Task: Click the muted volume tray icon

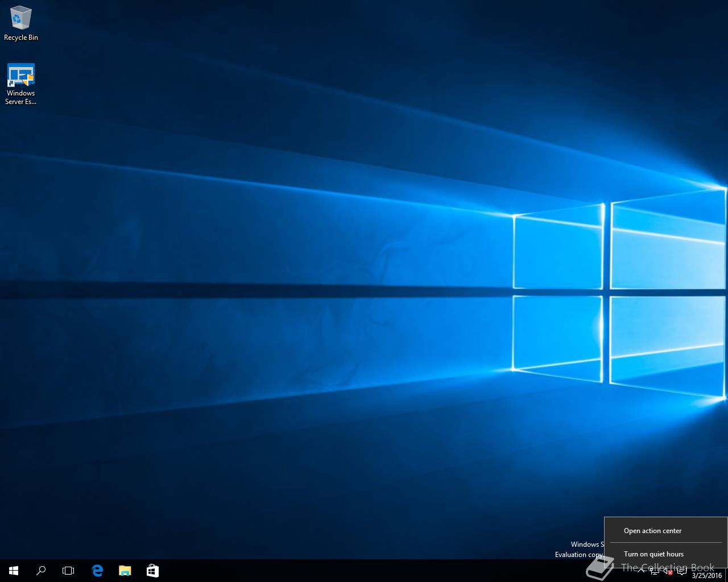Action: [x=668, y=571]
